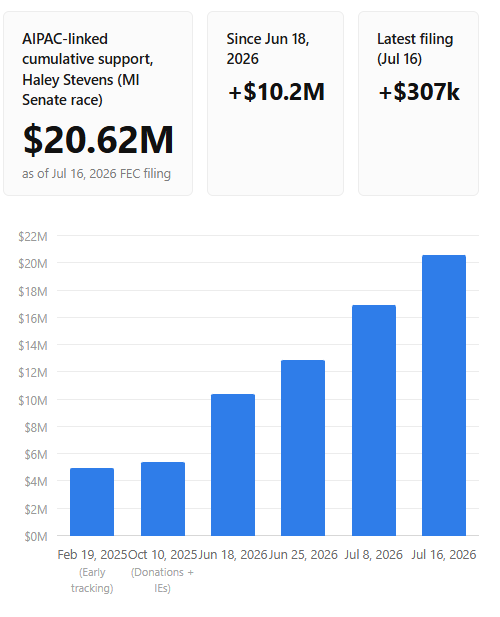Click the '(Donations + IEs)' sublabel

coord(162,580)
